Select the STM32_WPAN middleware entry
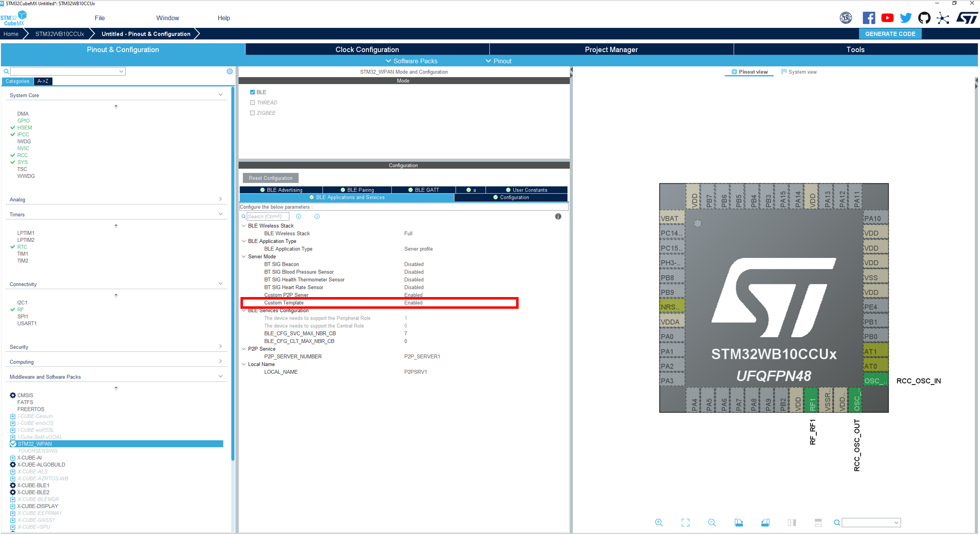The image size is (980, 535). click(x=35, y=444)
